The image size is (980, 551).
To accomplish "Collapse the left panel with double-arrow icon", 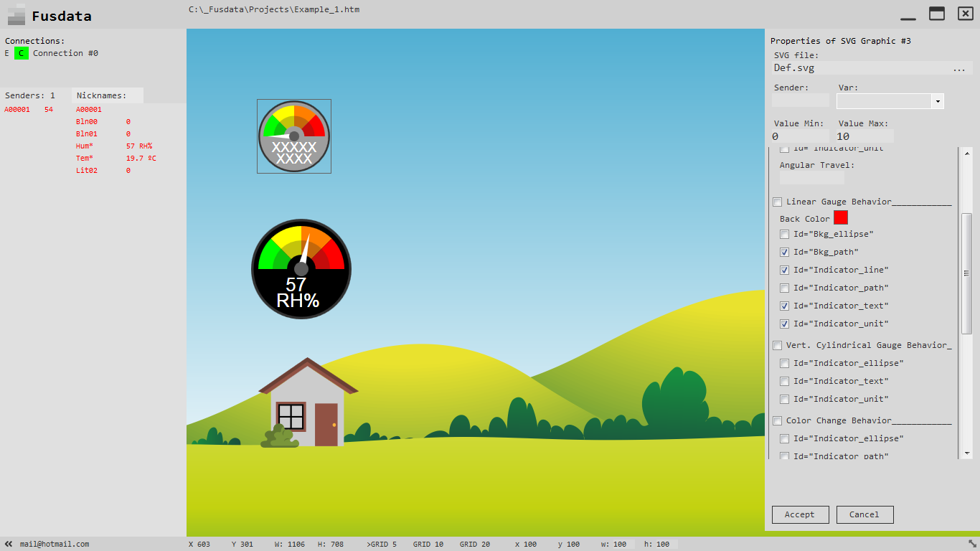I will [9, 544].
